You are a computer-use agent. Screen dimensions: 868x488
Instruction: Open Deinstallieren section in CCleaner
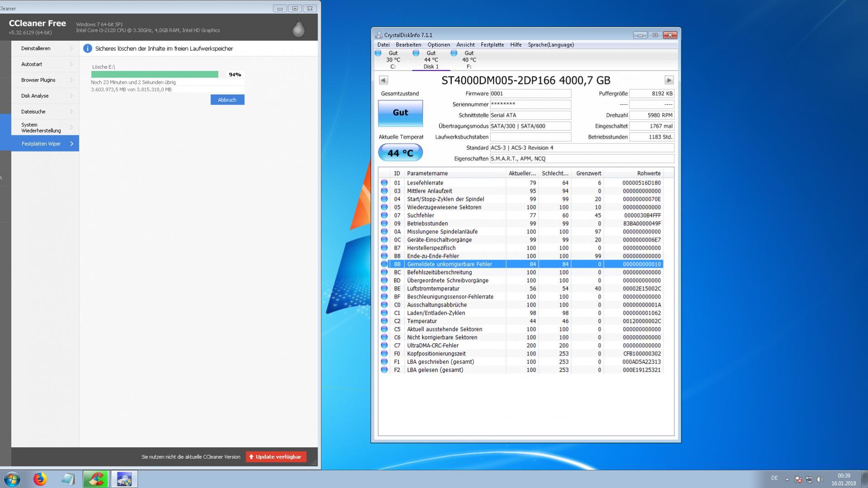point(45,48)
